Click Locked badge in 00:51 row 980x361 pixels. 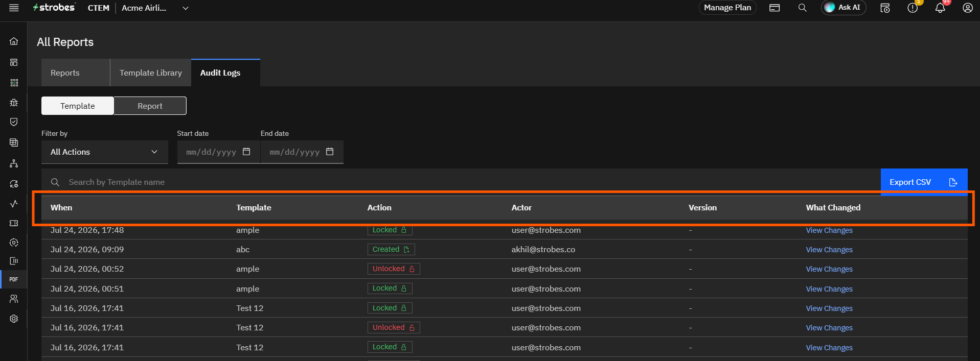click(390, 288)
